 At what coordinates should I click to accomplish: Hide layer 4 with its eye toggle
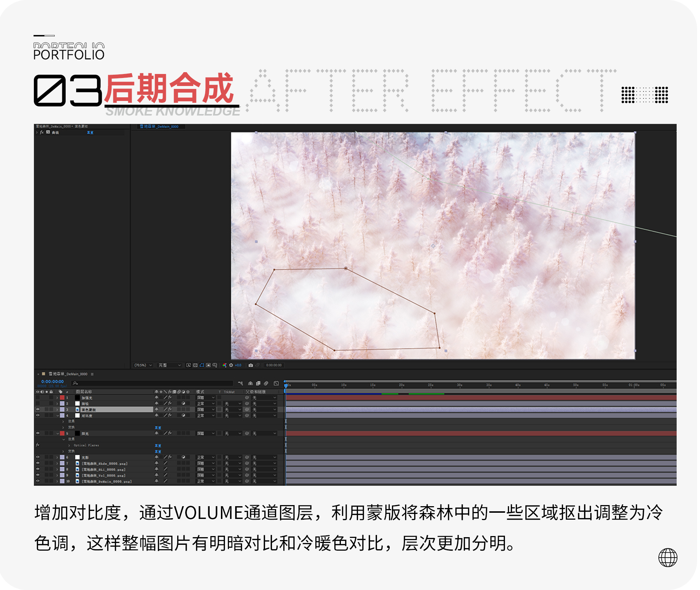point(38,415)
